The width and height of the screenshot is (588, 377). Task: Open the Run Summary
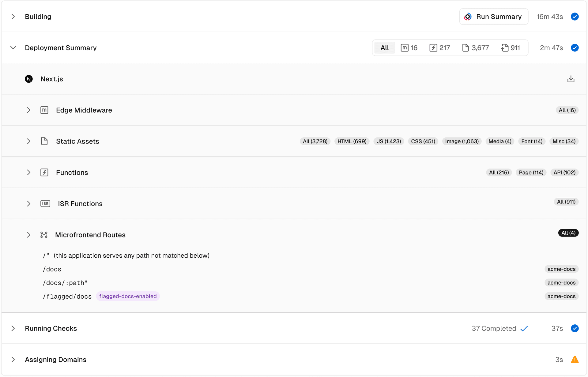coord(499,17)
